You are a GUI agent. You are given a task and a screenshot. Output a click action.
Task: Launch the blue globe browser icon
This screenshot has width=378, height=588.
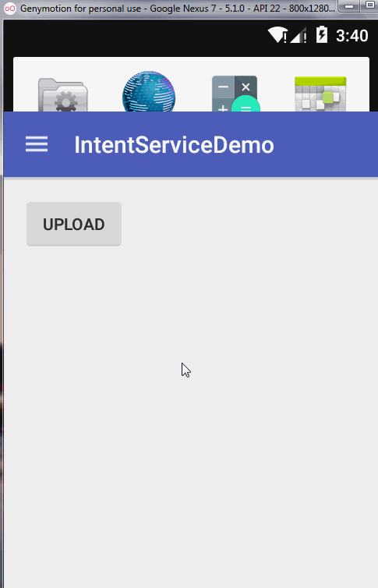pyautogui.click(x=149, y=91)
